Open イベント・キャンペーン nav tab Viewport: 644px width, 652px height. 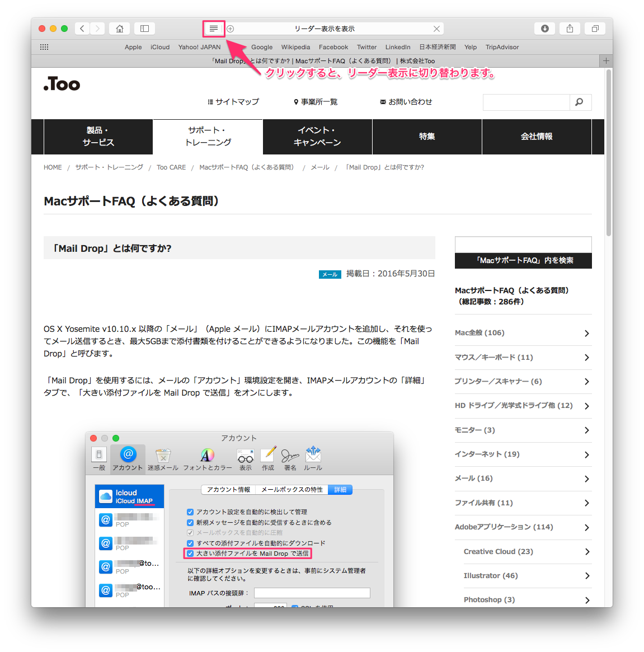tap(317, 137)
